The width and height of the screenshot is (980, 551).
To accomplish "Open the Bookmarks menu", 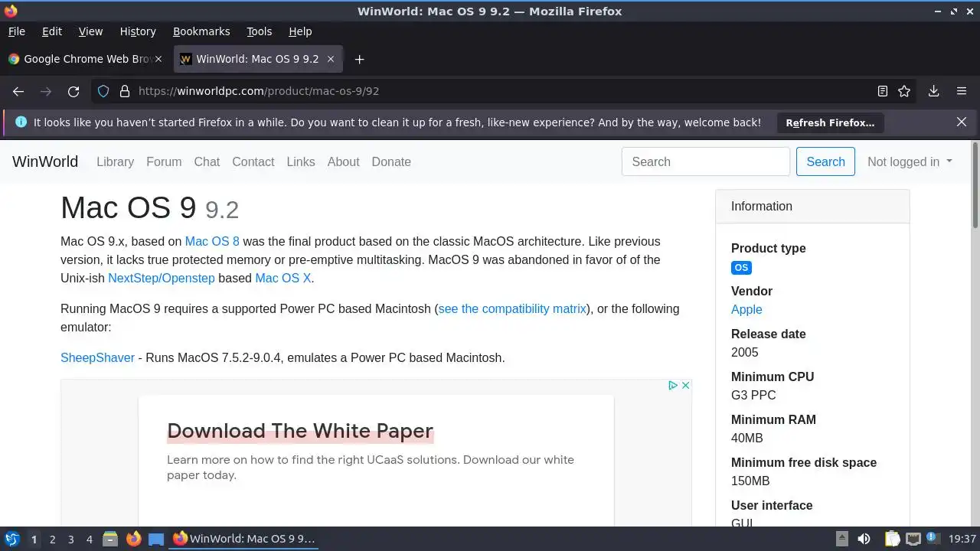I will 201,31.
